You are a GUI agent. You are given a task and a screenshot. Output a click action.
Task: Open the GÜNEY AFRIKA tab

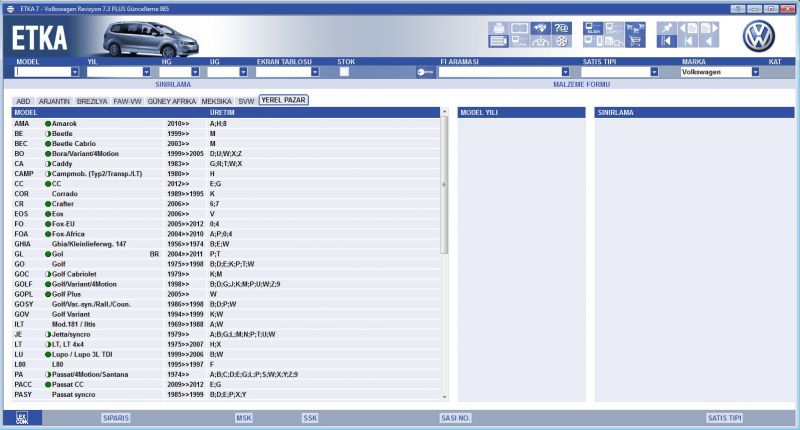click(171, 101)
